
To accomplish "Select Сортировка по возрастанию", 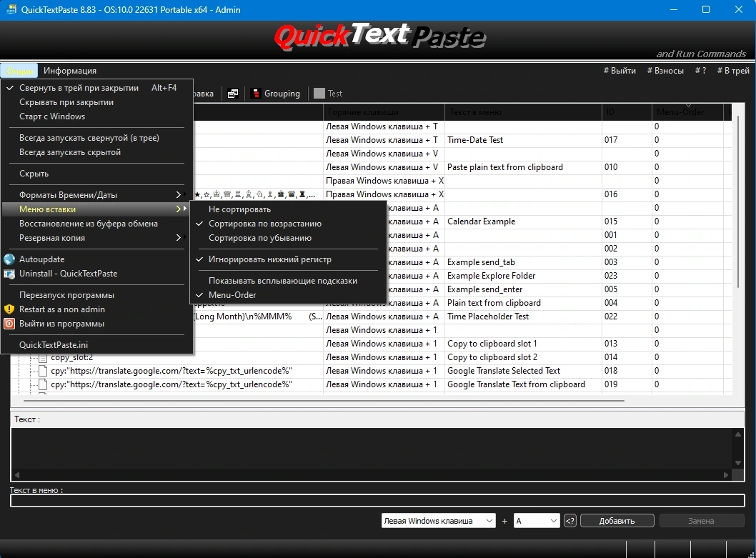I will [x=288, y=224].
